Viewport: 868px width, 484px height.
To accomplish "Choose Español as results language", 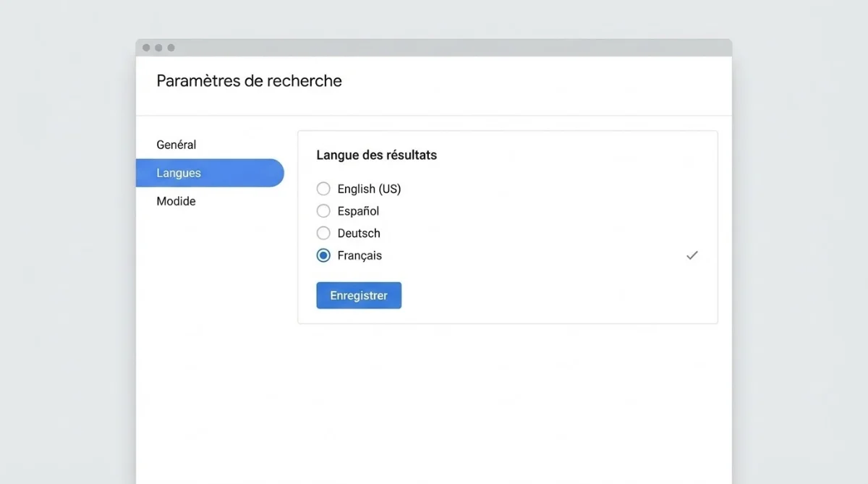I will click(323, 211).
